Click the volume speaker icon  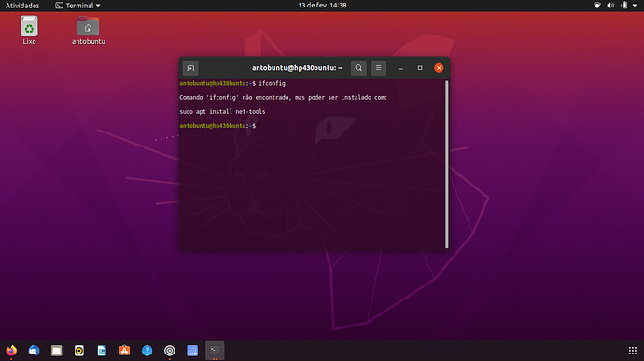coord(610,6)
